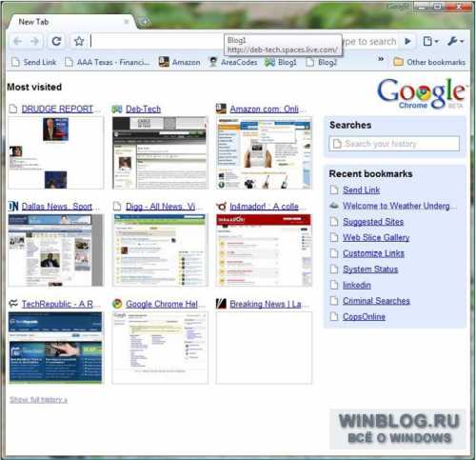
Task: Expand hidden bookmarks with the chevron
Action: [x=381, y=59]
